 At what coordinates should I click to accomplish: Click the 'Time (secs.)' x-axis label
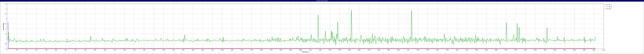[x=305, y=52]
